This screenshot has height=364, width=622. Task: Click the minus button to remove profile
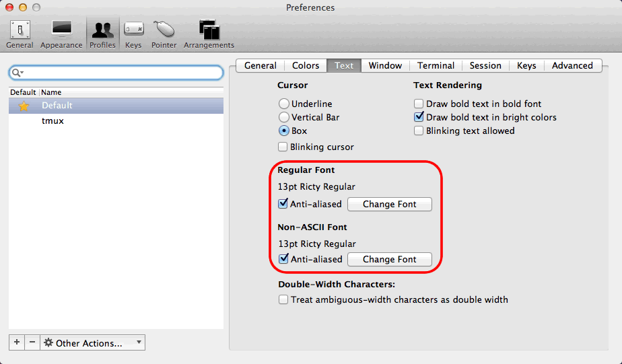(x=32, y=342)
